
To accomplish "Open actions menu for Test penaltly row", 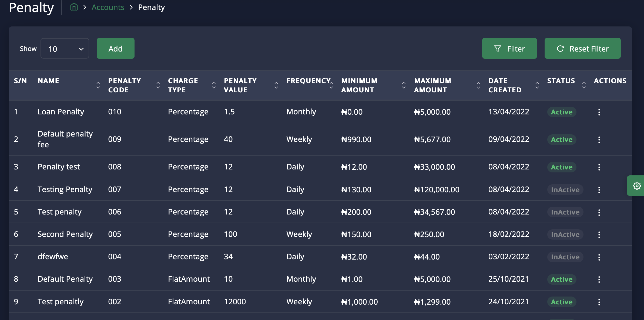I will (599, 302).
